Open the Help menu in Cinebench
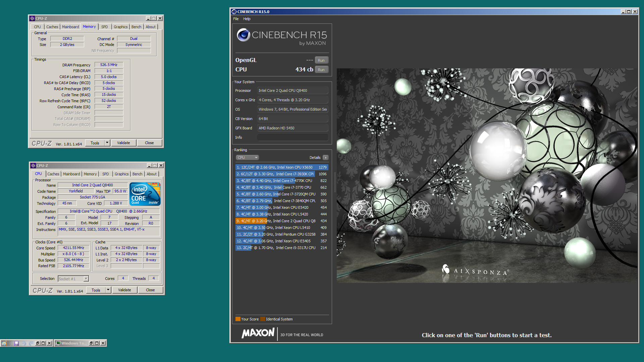This screenshot has height=362, width=644. [x=247, y=19]
